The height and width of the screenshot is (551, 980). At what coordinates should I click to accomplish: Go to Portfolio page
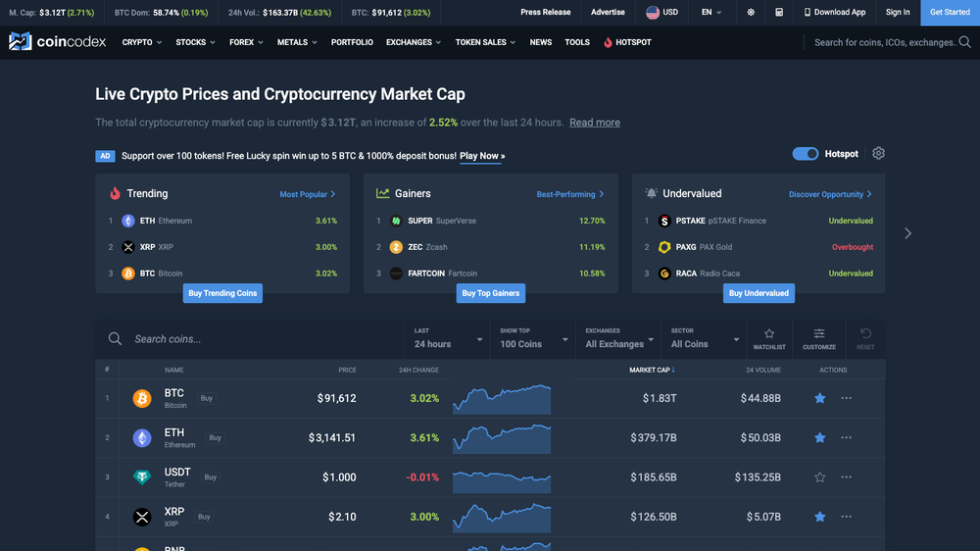pyautogui.click(x=352, y=42)
